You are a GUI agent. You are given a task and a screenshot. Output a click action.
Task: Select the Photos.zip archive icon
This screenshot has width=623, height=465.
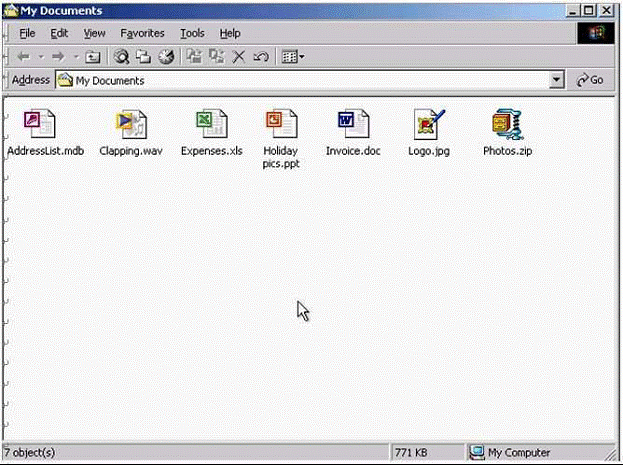[508, 124]
